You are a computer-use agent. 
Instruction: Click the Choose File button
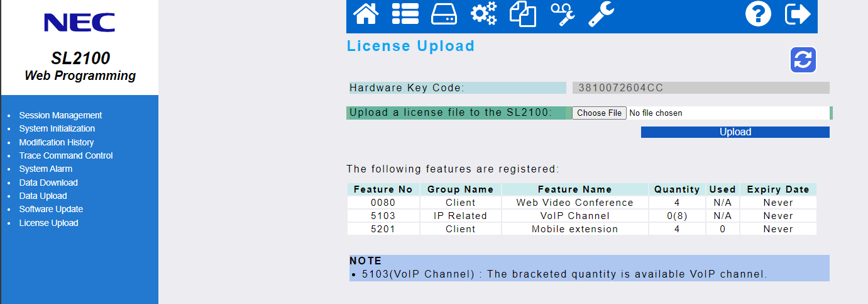pyautogui.click(x=600, y=113)
